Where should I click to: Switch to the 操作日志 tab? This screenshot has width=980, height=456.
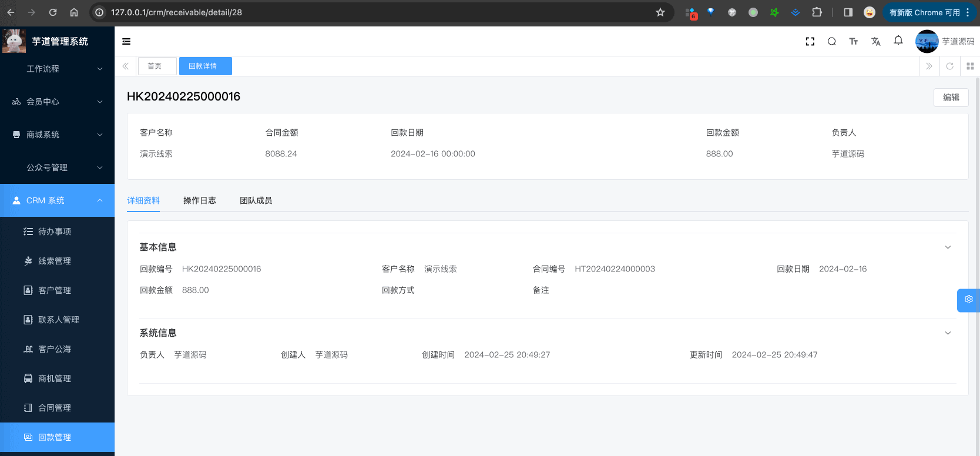(x=200, y=200)
